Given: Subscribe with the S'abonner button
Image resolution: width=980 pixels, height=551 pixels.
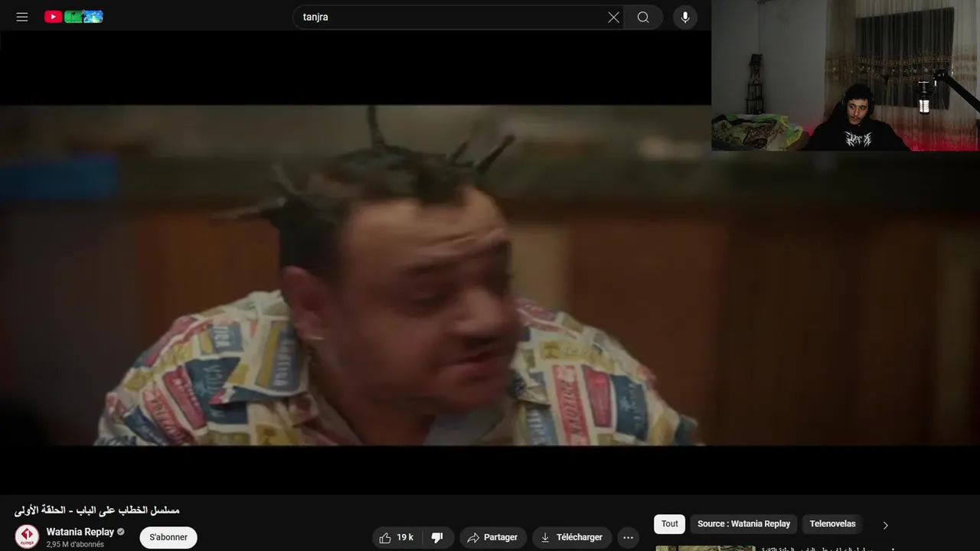Looking at the screenshot, I should 168,537.
